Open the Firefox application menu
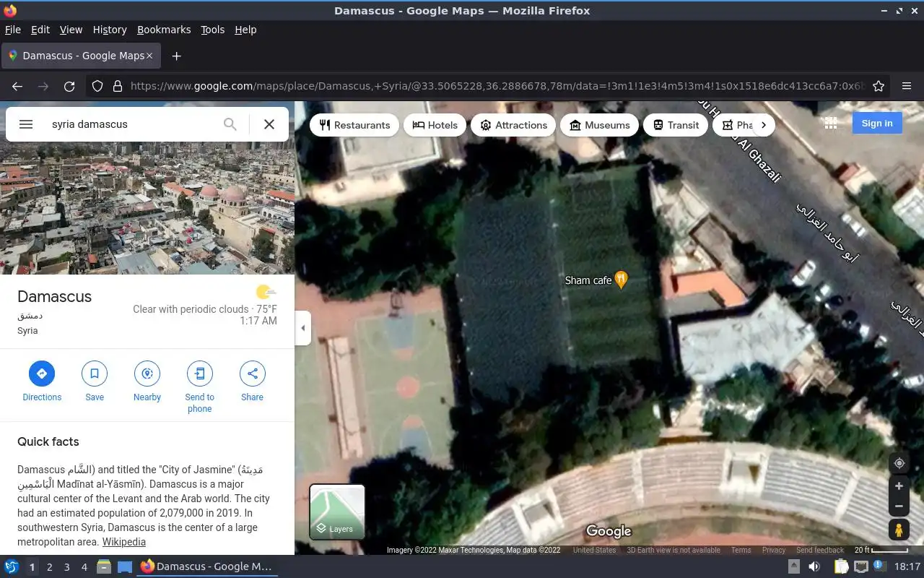 pyautogui.click(x=907, y=86)
